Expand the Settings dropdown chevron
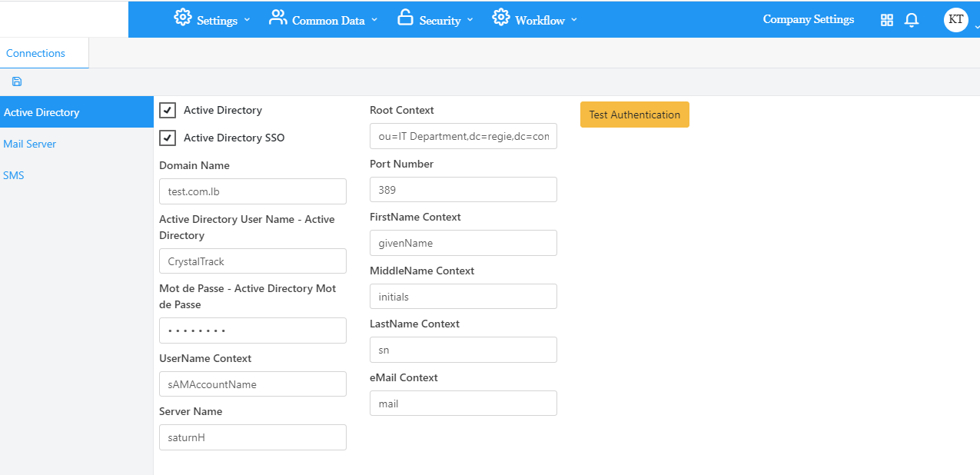 247,21
